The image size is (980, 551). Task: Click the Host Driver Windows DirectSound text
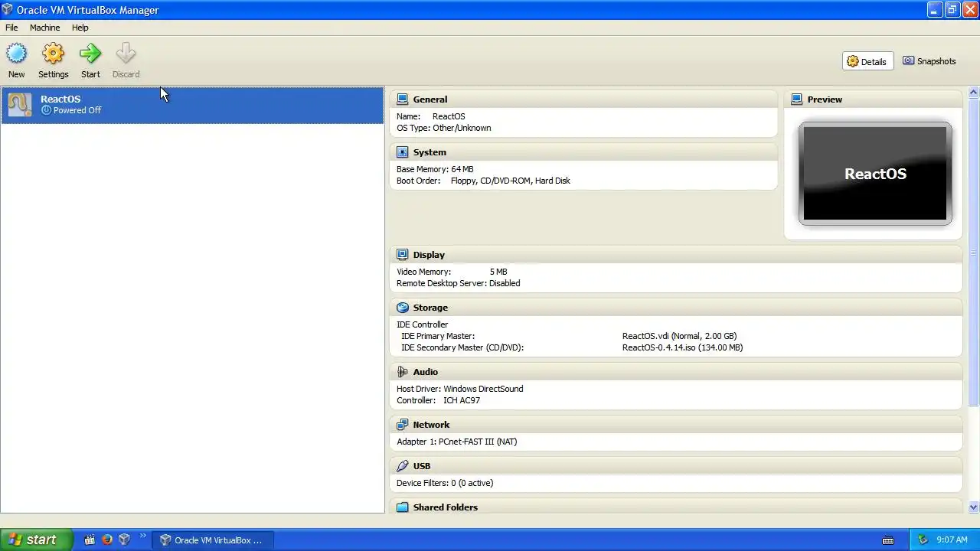tap(459, 389)
